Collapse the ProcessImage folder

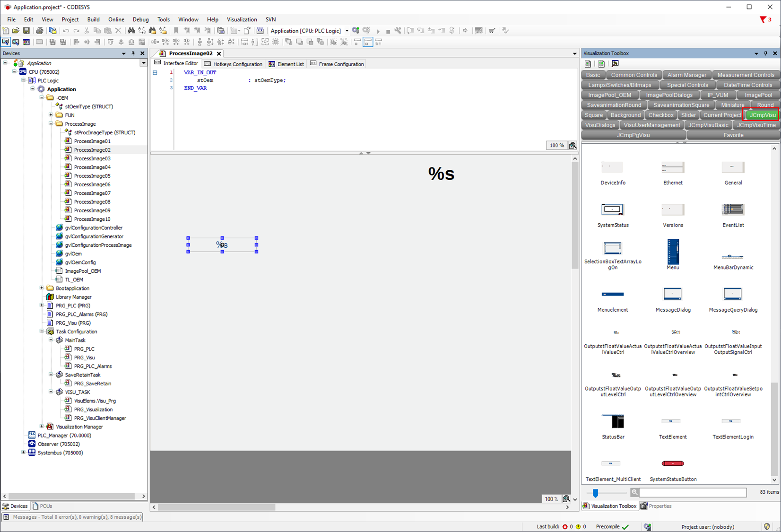[51, 124]
